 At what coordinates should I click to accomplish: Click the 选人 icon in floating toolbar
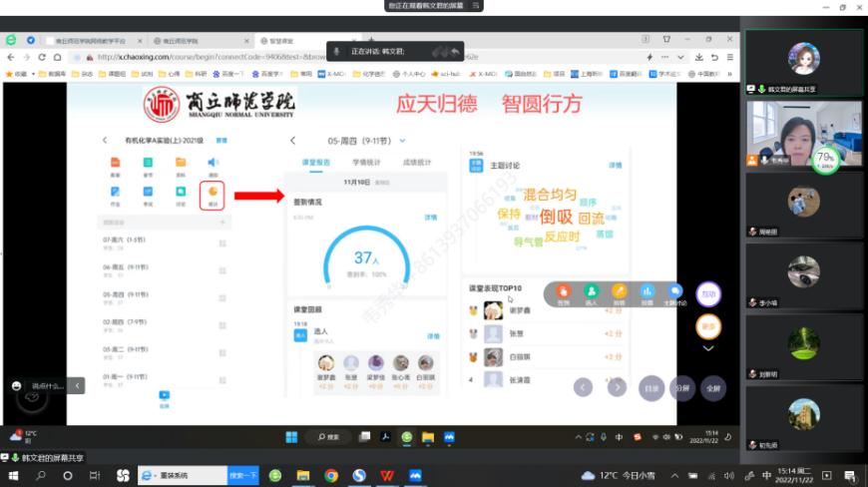[591, 291]
